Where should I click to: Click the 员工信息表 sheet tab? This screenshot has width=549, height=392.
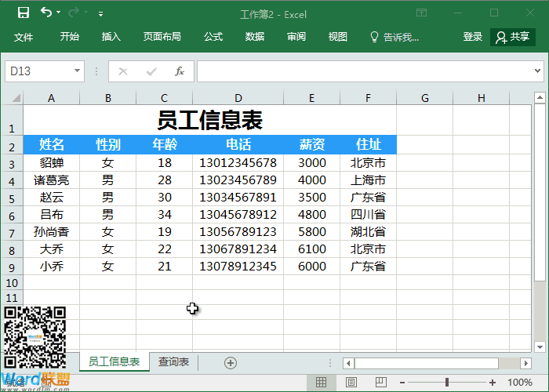click(115, 361)
